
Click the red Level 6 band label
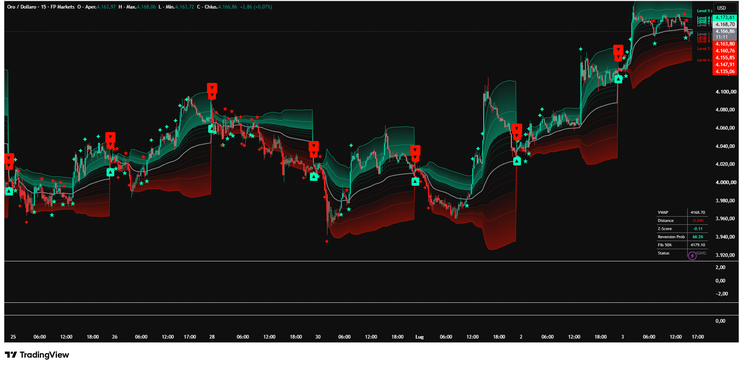click(704, 60)
